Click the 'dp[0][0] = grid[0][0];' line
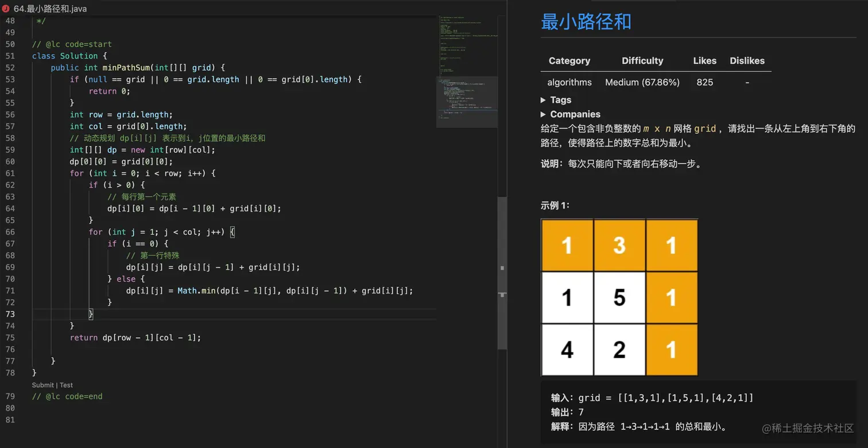The image size is (868, 448). pyautogui.click(x=121, y=161)
